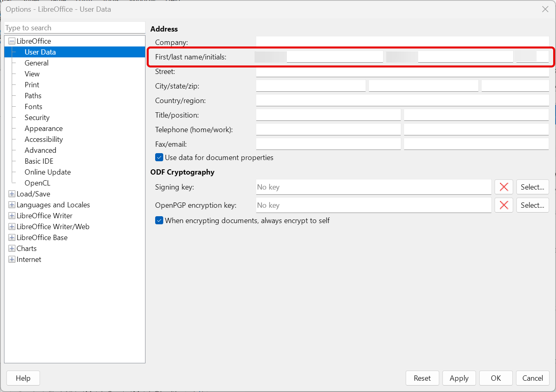Image resolution: width=556 pixels, height=392 pixels.
Task: Click the State input field
Action: (x=423, y=86)
